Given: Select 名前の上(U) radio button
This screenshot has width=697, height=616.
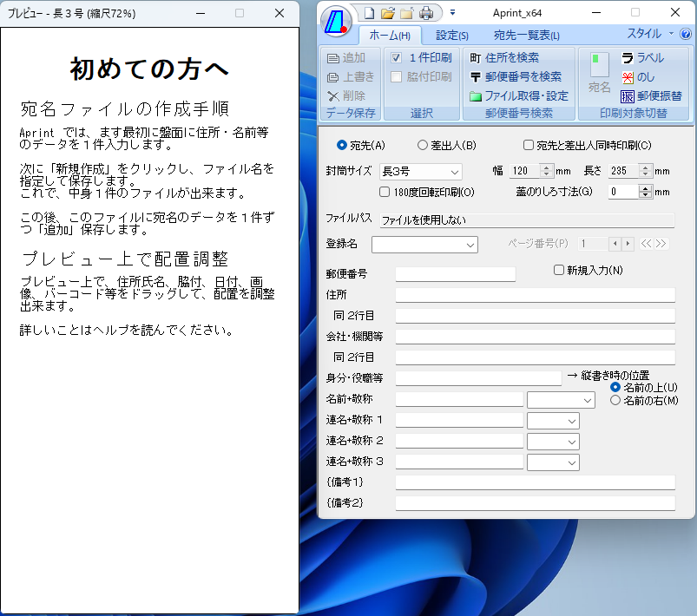Looking at the screenshot, I should point(615,387).
